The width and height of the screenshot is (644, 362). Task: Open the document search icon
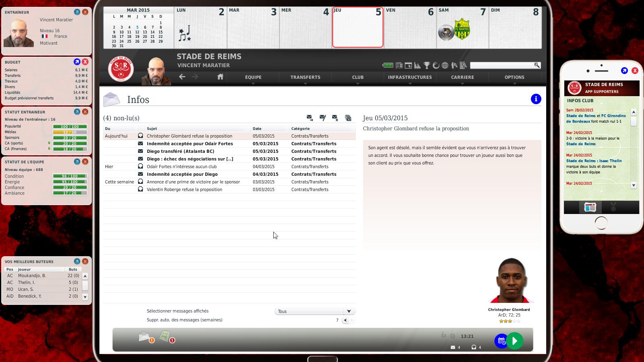tap(463, 65)
